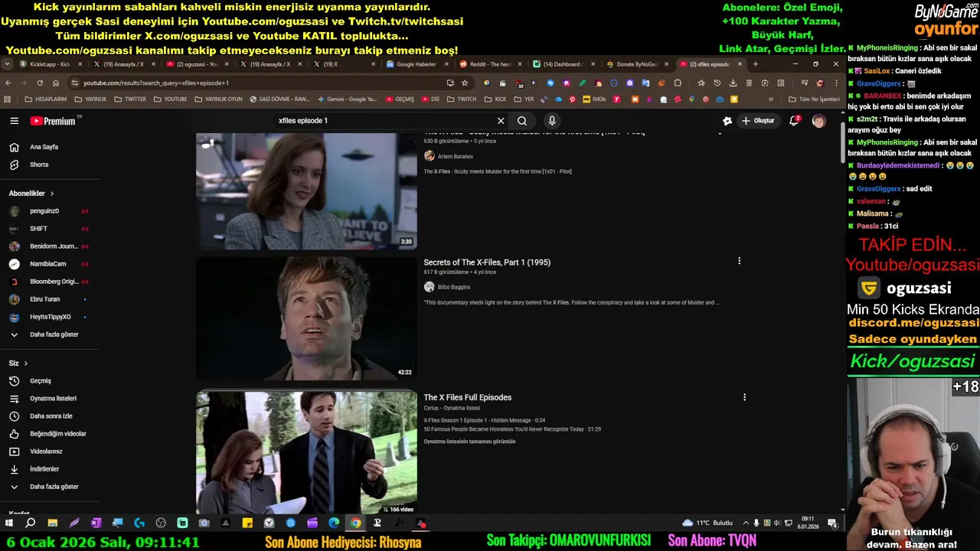Switch to the Kicklet.app tab

49,64
